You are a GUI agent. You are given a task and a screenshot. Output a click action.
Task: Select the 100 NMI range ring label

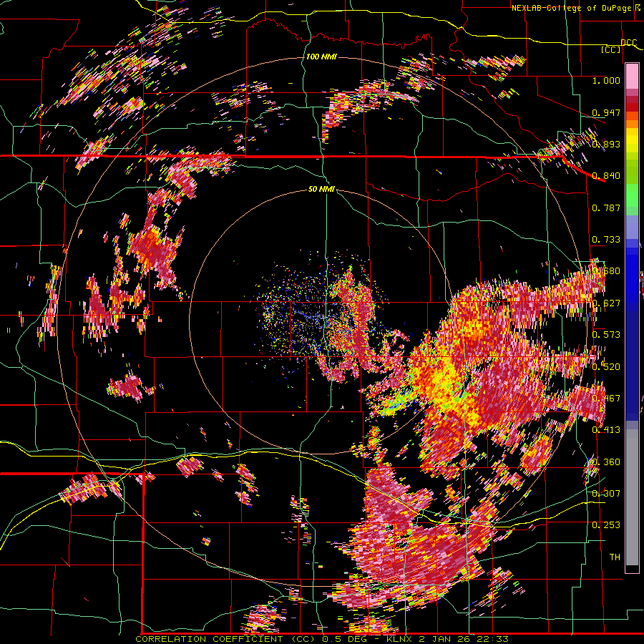[321, 57]
